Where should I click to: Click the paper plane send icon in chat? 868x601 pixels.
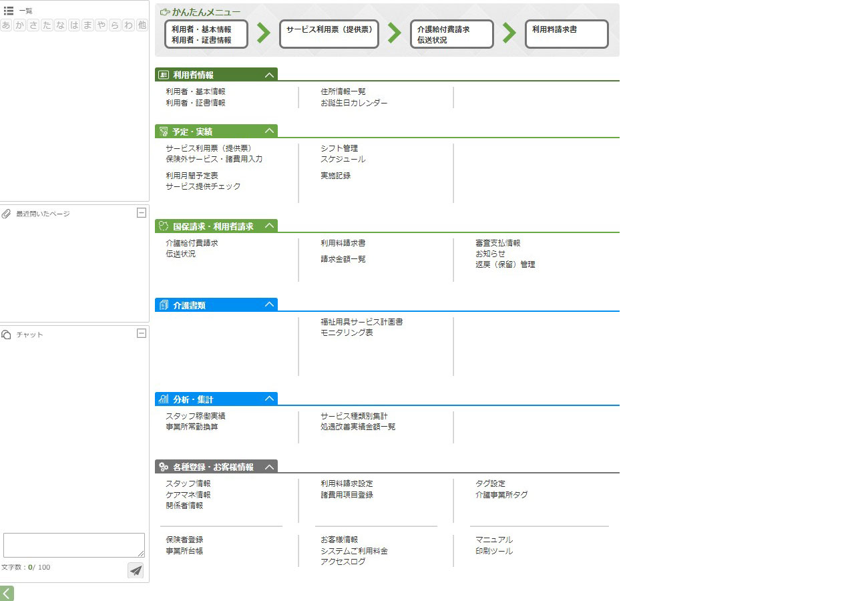click(x=136, y=570)
